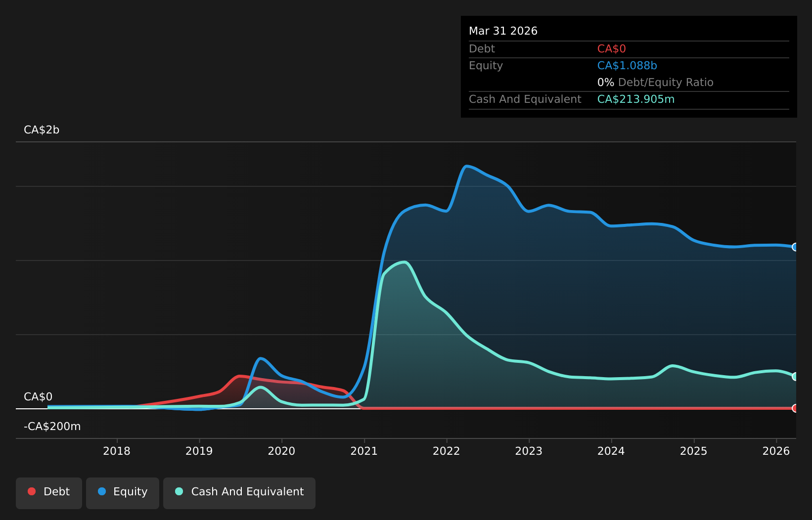
Task: Click the 2026 x-axis label
Action: 776,451
